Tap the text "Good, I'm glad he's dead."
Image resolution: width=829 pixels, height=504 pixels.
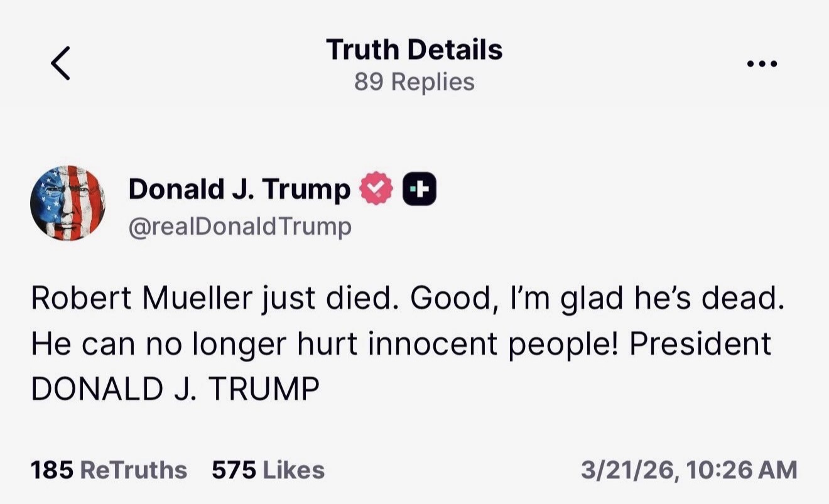(x=597, y=299)
